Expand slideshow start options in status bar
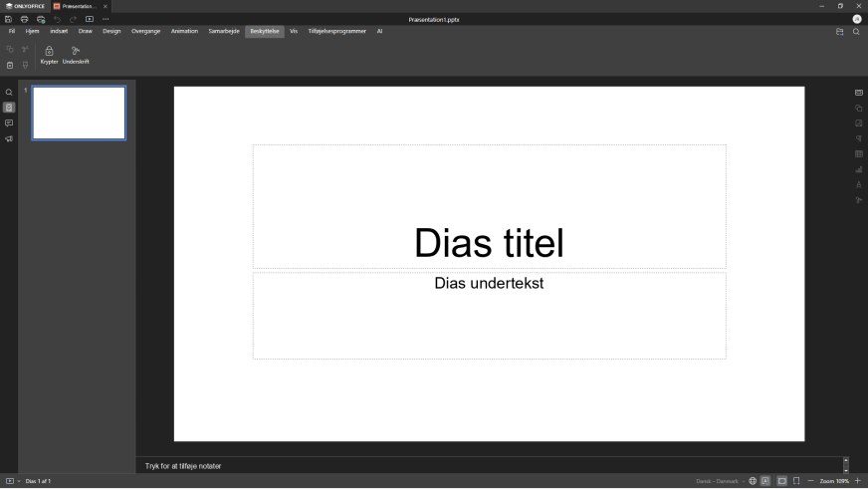 pos(18,481)
